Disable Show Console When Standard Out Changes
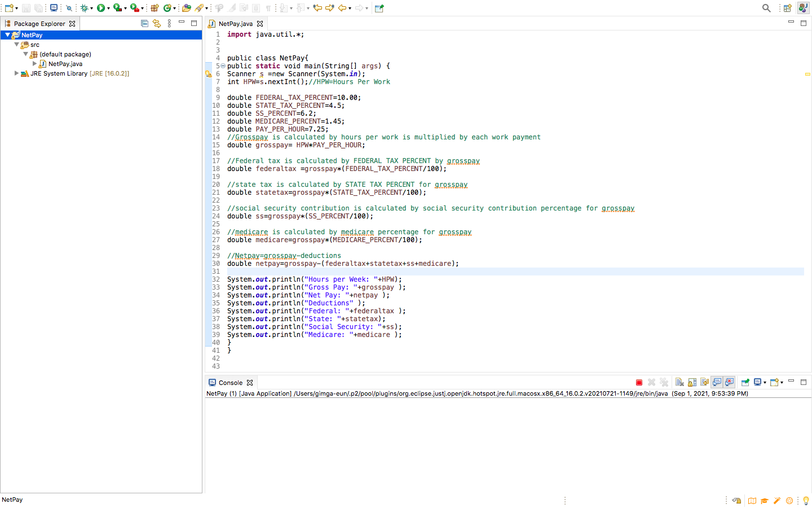 717,382
